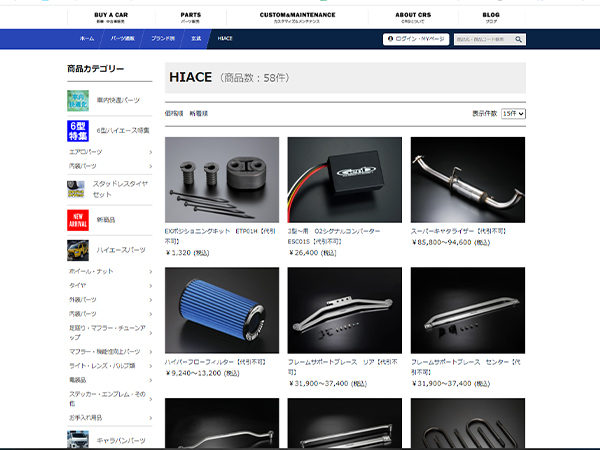Click the 商品カテゴリー sidebar heading

coord(96,69)
